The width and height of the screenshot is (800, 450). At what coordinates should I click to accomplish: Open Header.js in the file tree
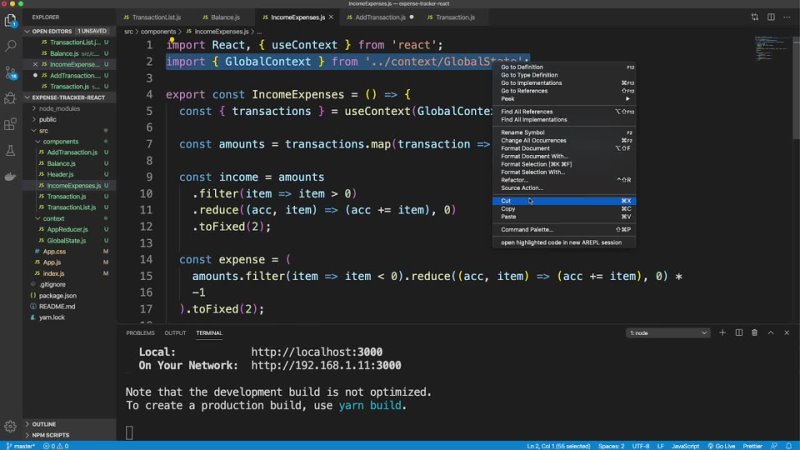[60, 174]
